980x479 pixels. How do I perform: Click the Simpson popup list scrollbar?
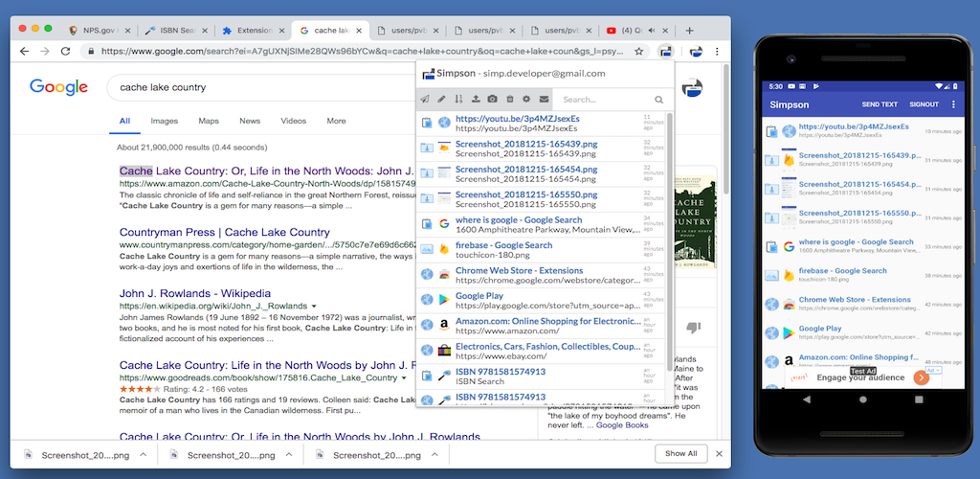pos(669,242)
